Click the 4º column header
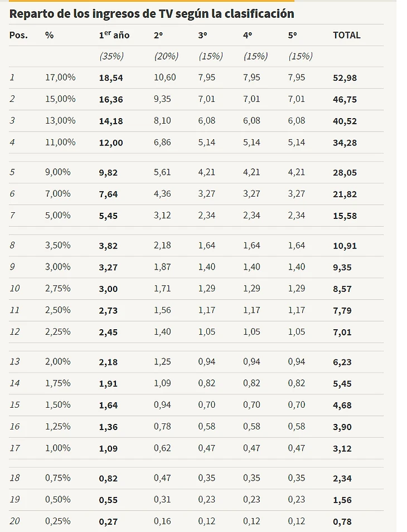This screenshot has height=532, width=407. [248, 35]
